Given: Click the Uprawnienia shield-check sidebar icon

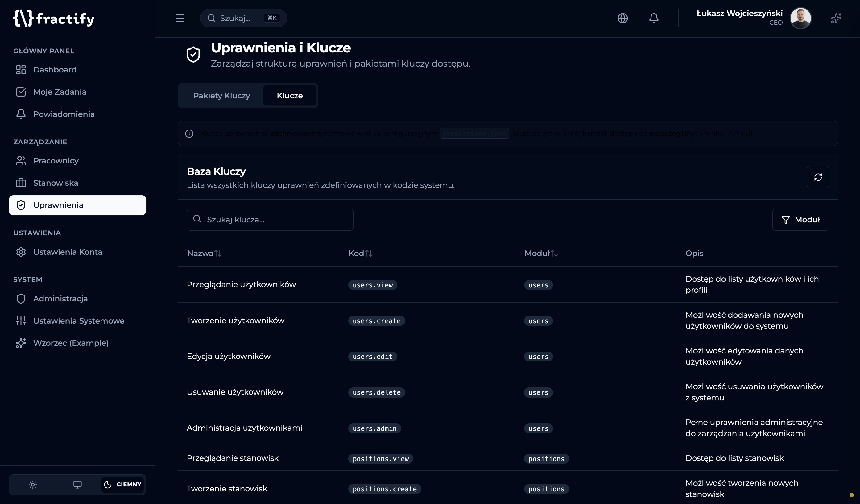Looking at the screenshot, I should (21, 205).
